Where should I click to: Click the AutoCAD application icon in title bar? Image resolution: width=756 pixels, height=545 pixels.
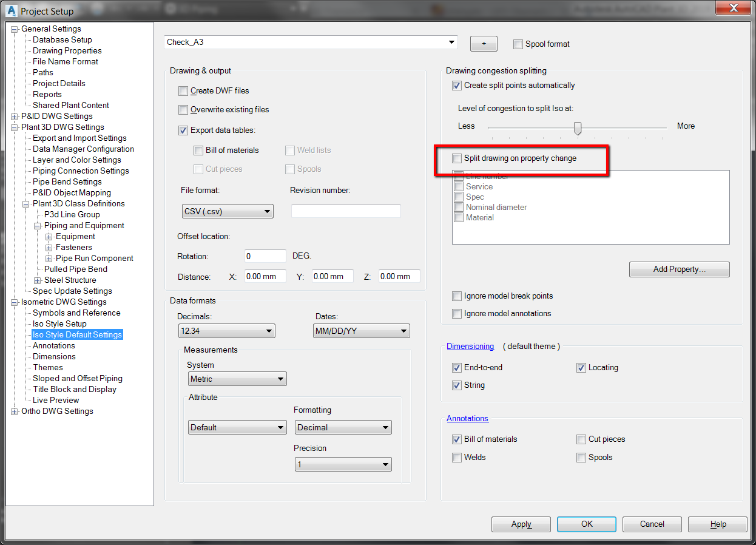click(12, 10)
